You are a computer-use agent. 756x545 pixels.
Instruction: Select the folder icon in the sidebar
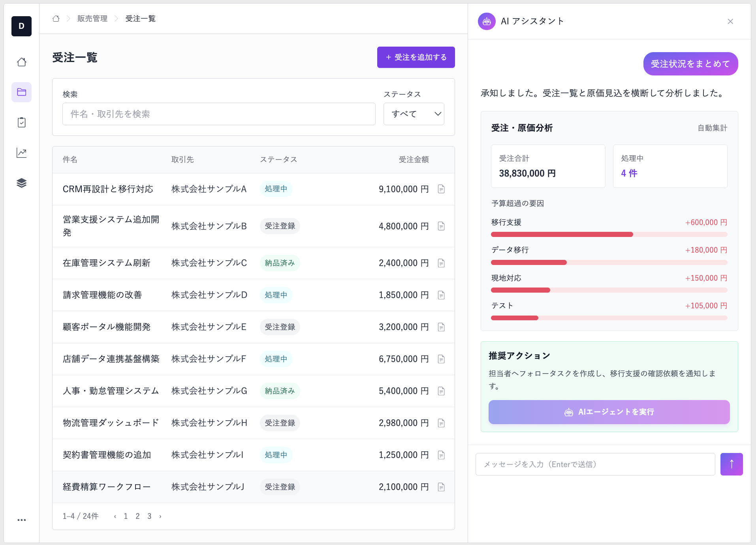(22, 92)
